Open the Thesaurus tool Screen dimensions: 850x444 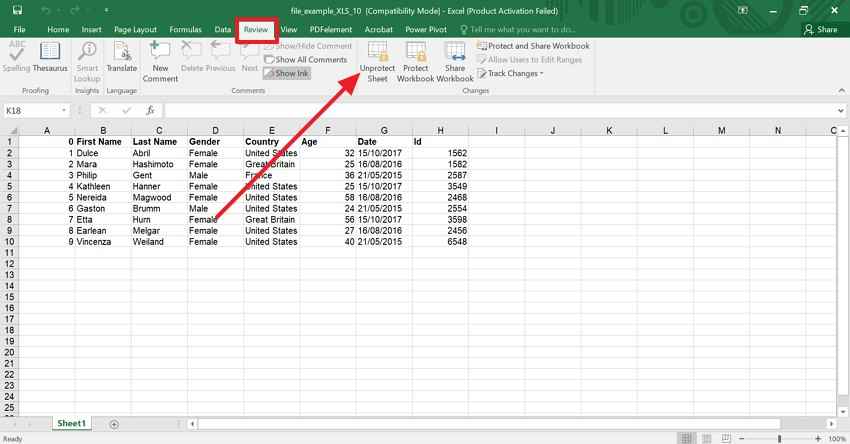point(50,56)
